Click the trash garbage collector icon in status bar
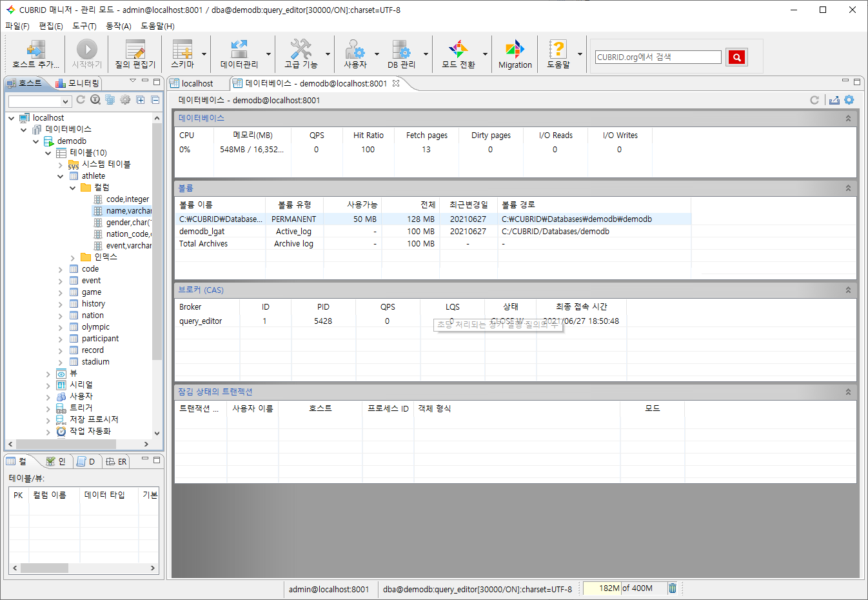The image size is (868, 600). (673, 588)
